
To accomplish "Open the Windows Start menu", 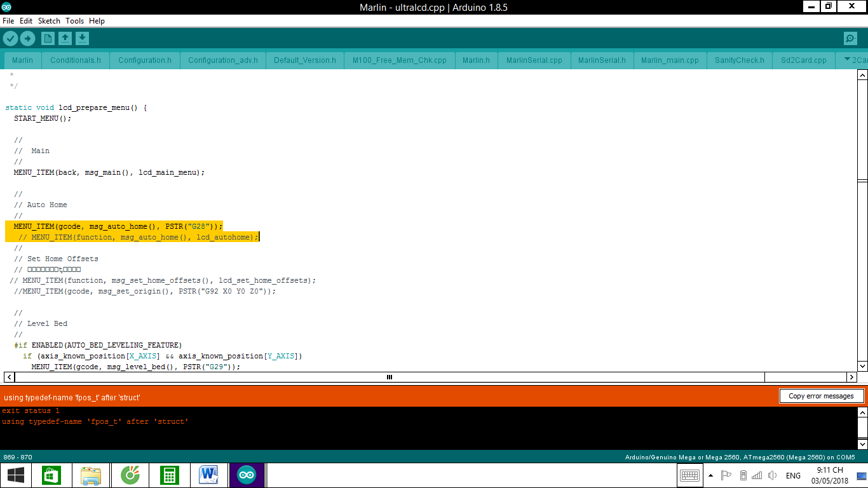I will pyautogui.click(x=16, y=475).
